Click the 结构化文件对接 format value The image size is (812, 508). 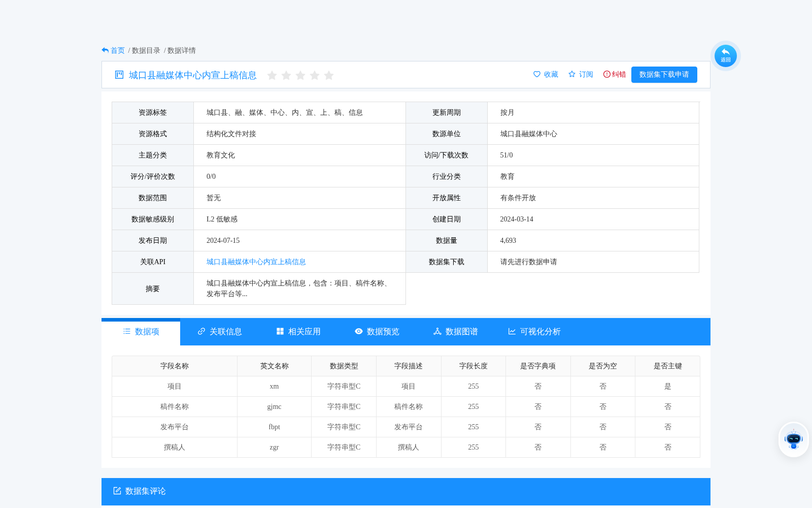point(231,134)
